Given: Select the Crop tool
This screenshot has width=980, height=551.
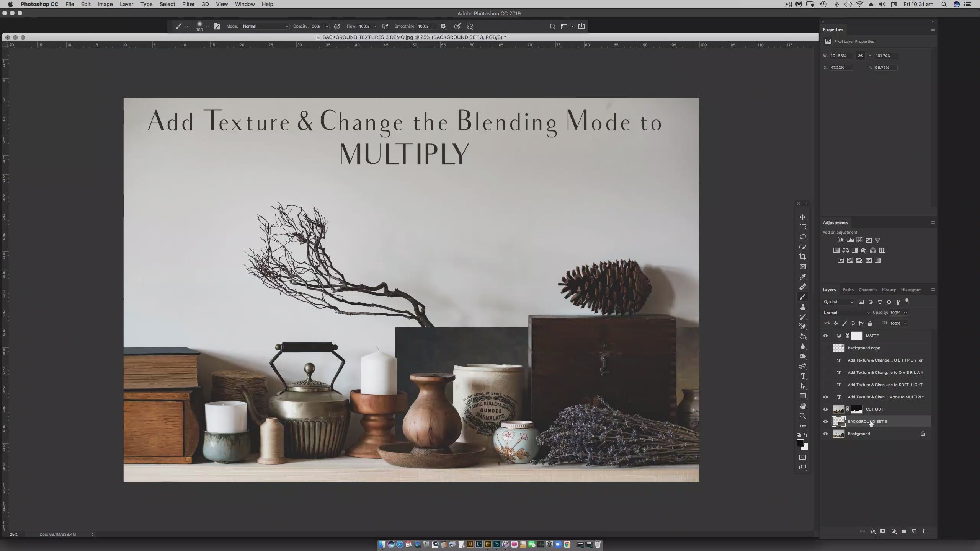Looking at the screenshot, I should tap(803, 257).
